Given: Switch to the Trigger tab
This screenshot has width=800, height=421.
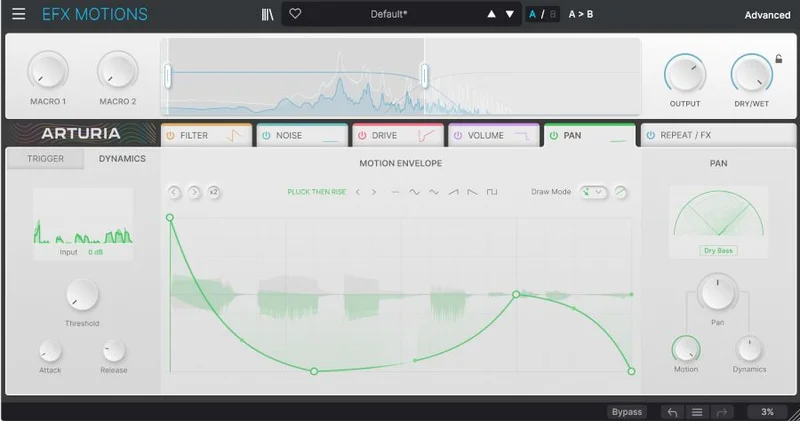Looking at the screenshot, I should coord(45,159).
